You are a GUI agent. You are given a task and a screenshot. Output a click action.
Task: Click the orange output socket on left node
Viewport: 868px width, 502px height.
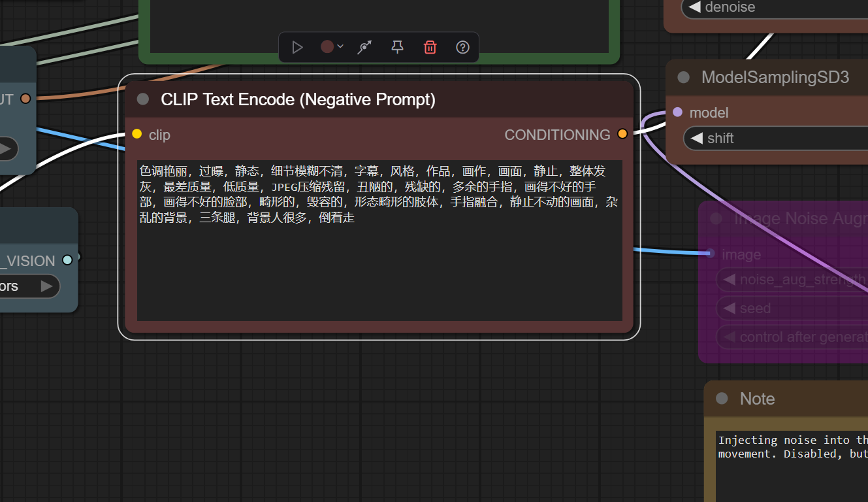click(x=25, y=99)
